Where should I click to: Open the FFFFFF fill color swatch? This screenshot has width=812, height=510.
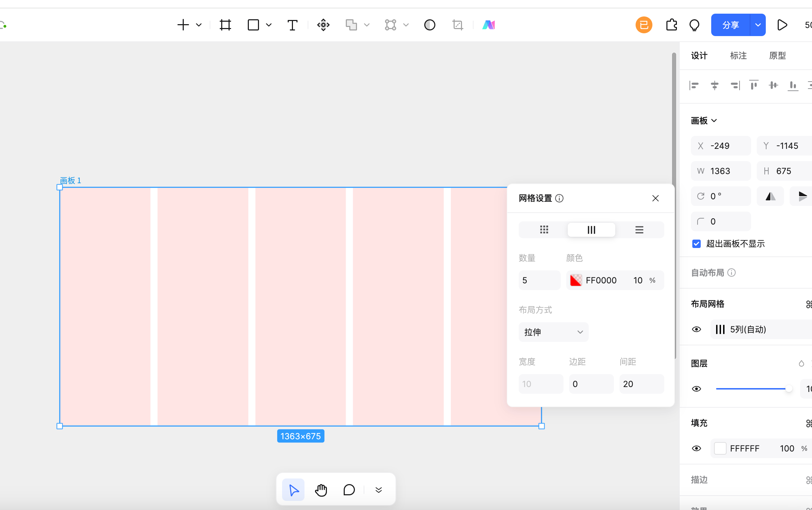click(720, 448)
